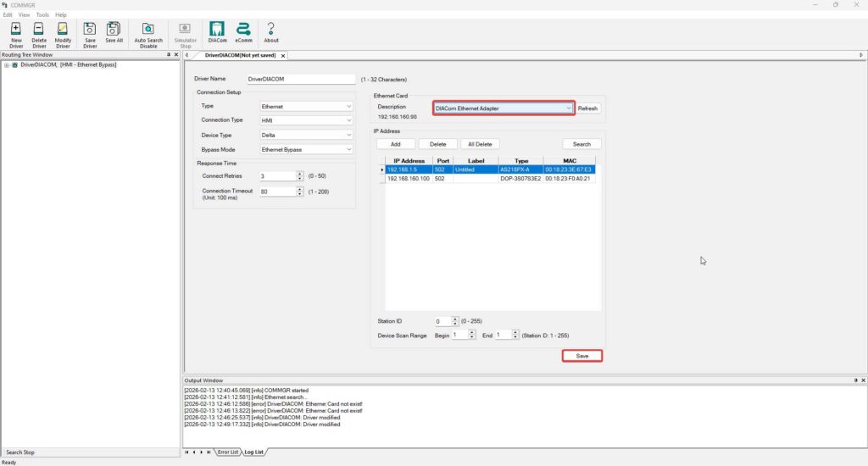Click the Refresh button for Ethernet card
Viewport: 868px width, 466px height.
(x=588, y=108)
